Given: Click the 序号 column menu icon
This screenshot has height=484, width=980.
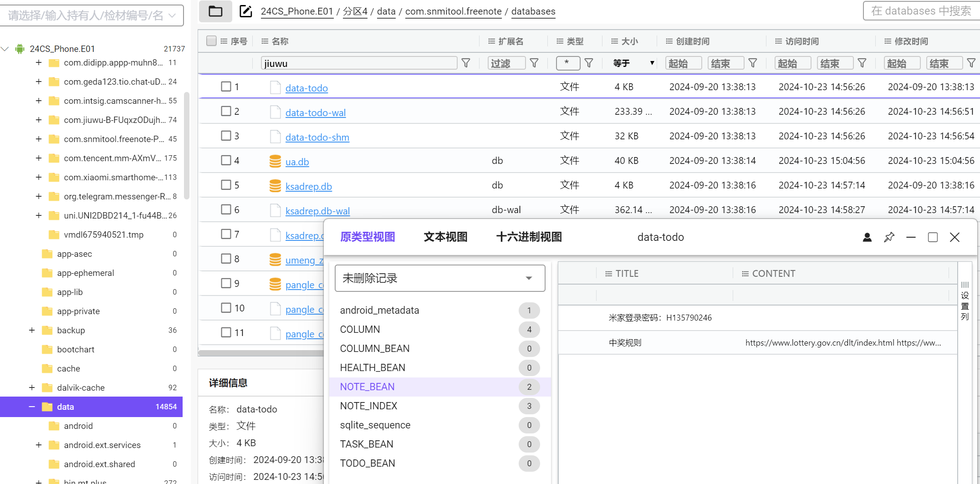Looking at the screenshot, I should pyautogui.click(x=224, y=41).
